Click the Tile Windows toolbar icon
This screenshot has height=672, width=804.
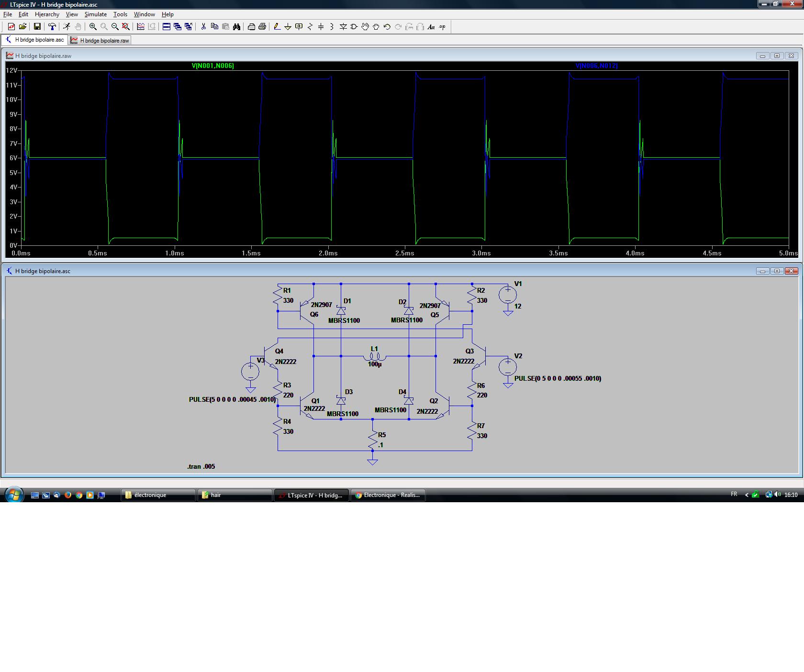(167, 27)
